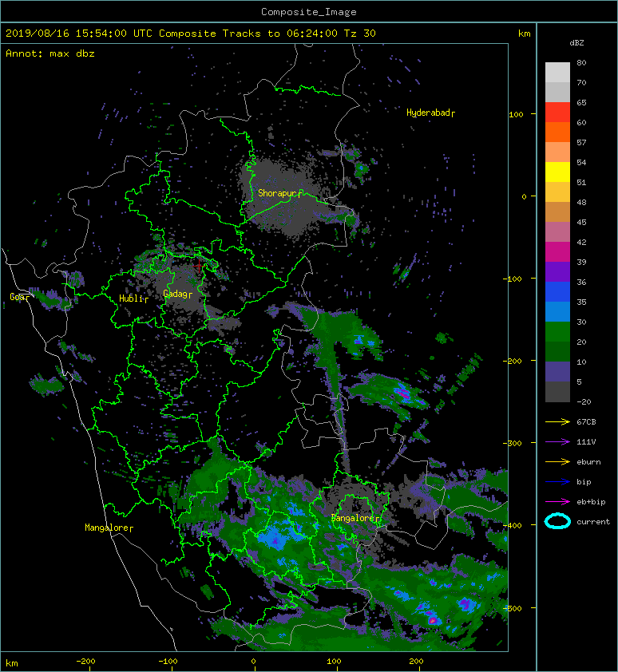Click the km unit label beside the horizontal axis

point(12,663)
